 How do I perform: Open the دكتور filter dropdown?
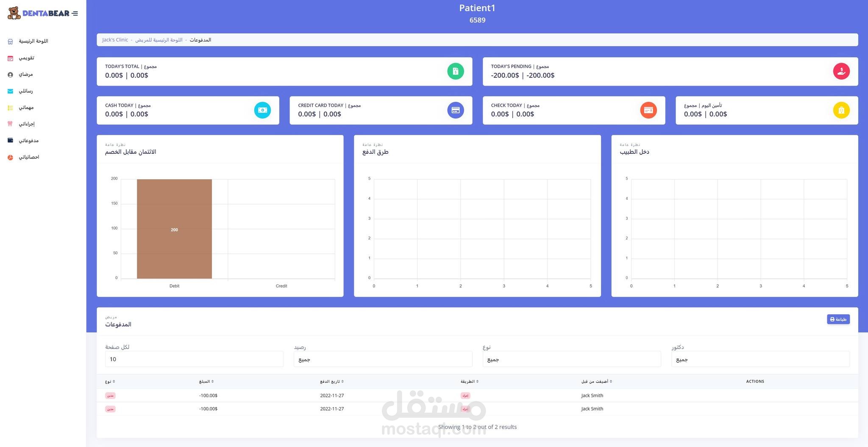(x=760, y=359)
